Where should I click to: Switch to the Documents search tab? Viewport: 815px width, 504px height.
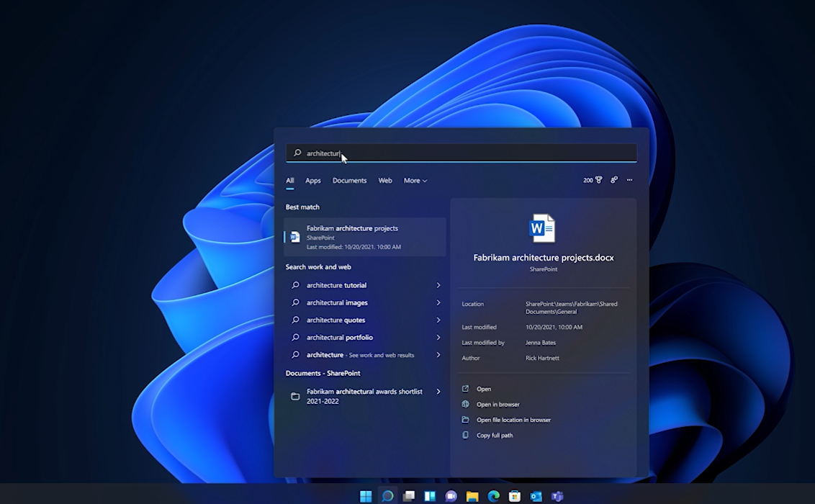349,181
